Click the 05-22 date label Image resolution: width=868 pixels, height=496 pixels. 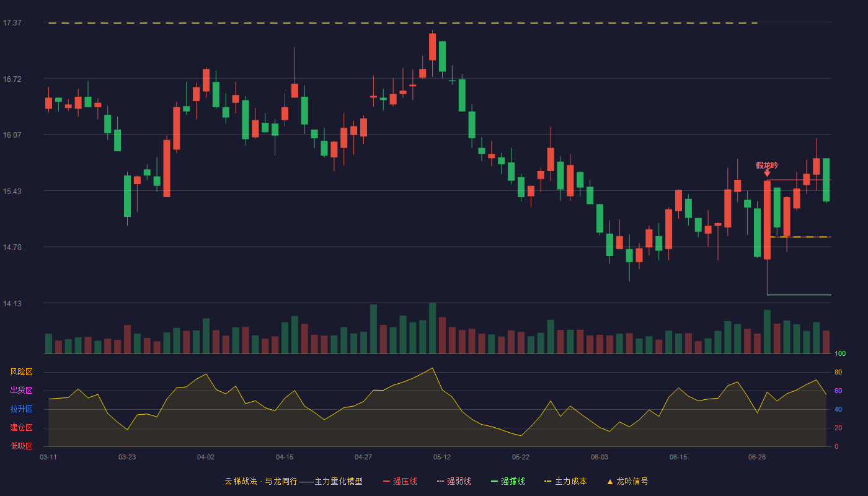(x=521, y=457)
